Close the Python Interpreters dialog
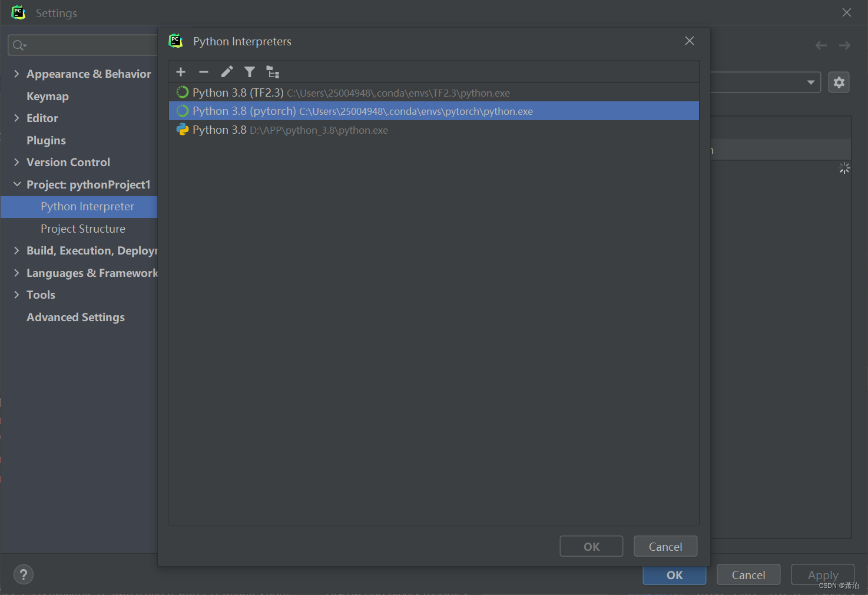Screen dimensions: 868x595 tap(690, 41)
